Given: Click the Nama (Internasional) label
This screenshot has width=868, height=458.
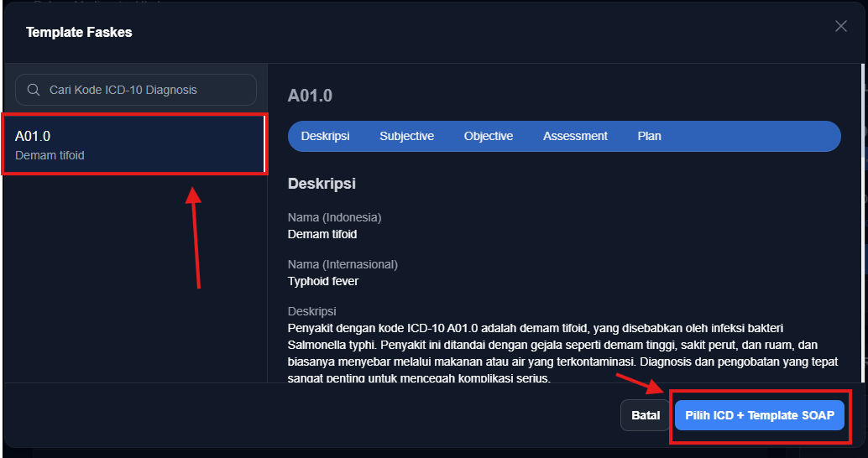Looking at the screenshot, I should click(342, 264).
